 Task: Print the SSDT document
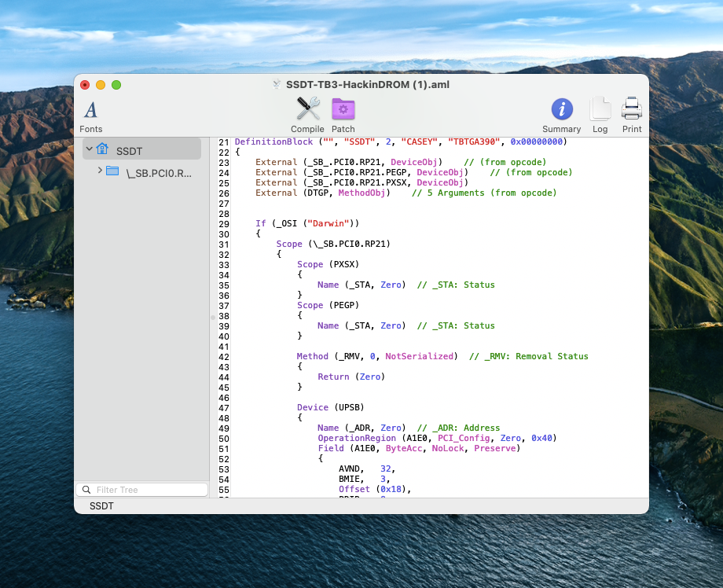(632, 109)
